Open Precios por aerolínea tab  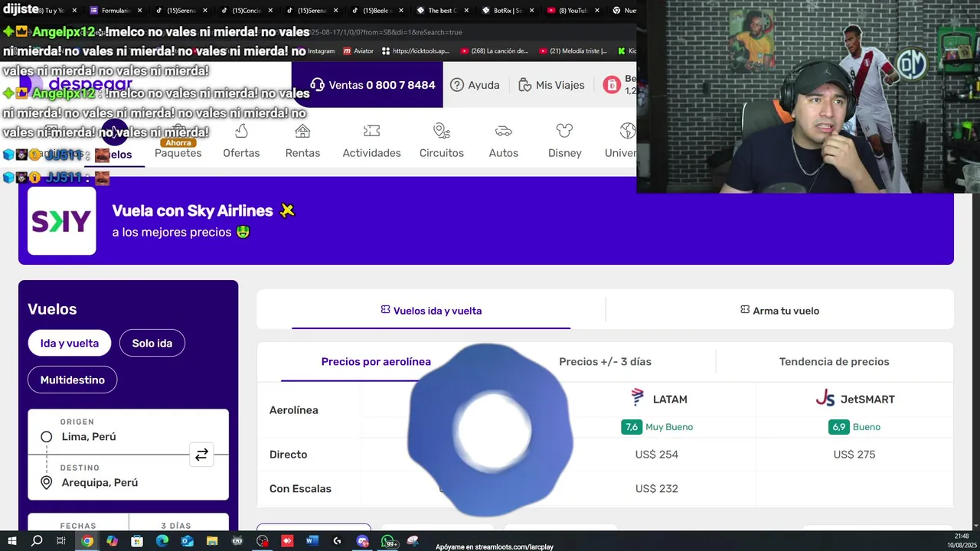pos(376,361)
